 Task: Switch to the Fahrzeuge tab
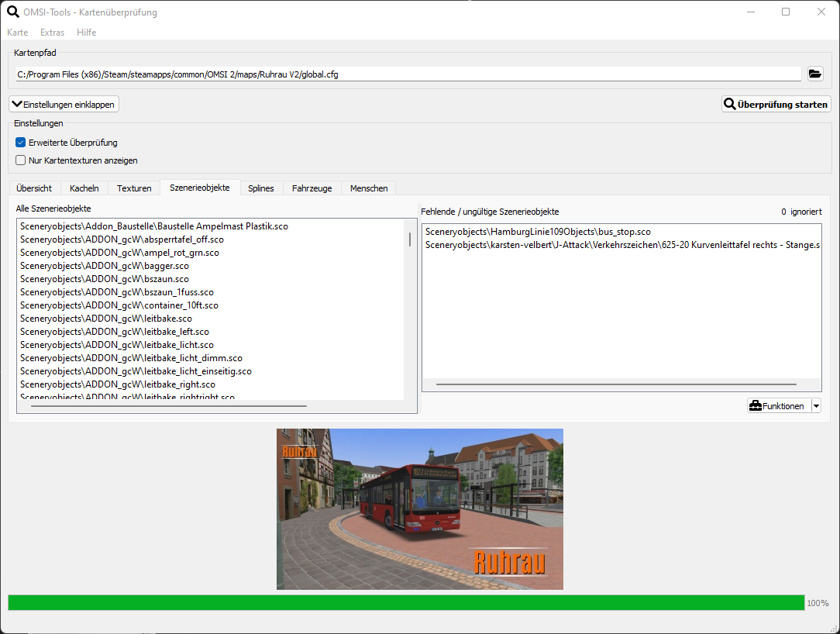(312, 188)
